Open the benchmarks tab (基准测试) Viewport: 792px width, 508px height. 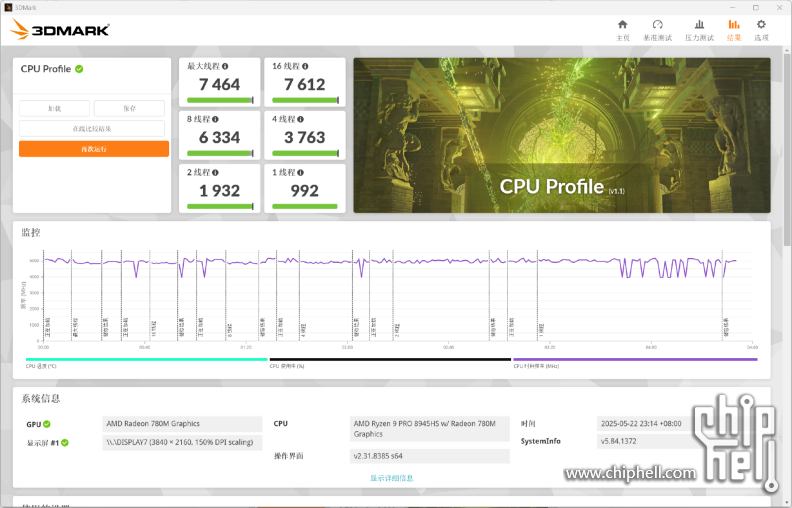(657, 31)
